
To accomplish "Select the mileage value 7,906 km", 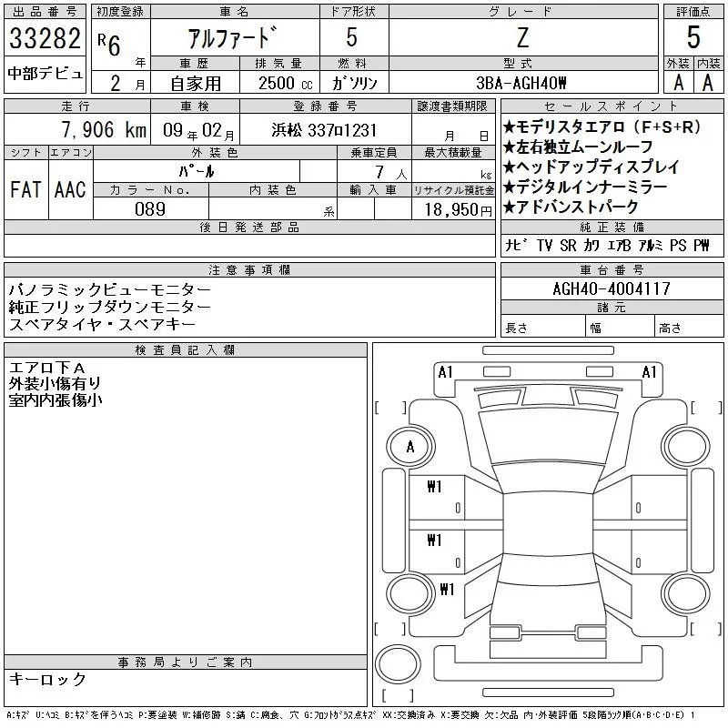I will pyautogui.click(x=104, y=129).
